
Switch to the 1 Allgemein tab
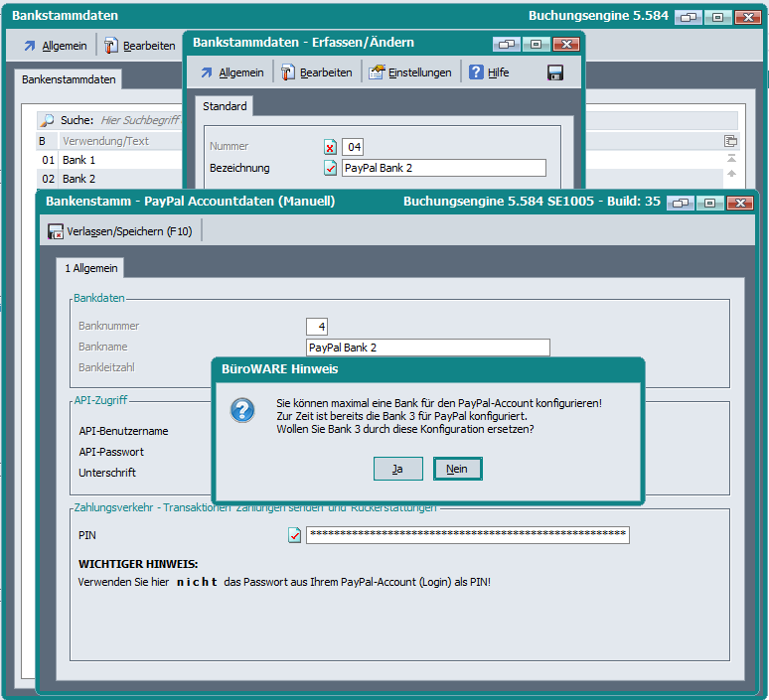pos(91,268)
